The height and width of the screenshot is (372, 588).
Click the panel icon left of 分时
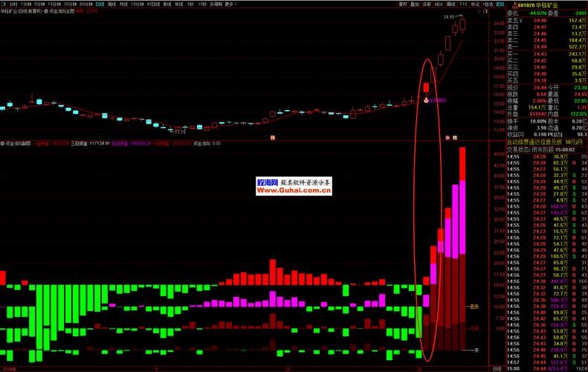4,4
